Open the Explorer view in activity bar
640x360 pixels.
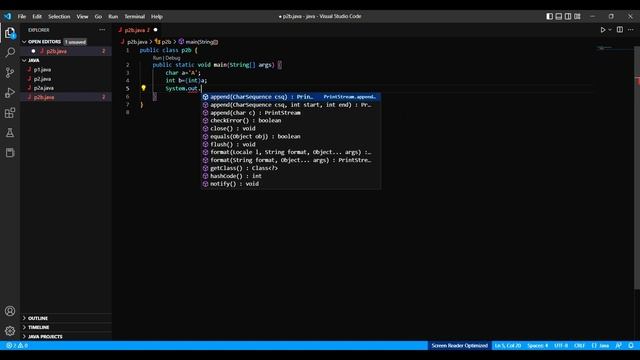tap(10, 33)
